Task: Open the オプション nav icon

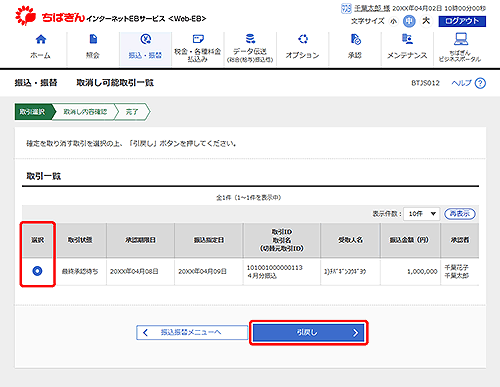Action: [303, 39]
